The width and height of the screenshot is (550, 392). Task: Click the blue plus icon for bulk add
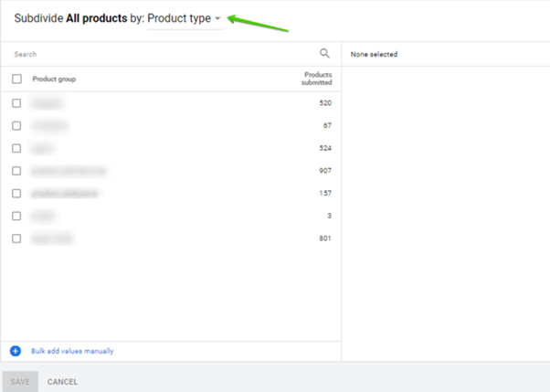pos(16,351)
